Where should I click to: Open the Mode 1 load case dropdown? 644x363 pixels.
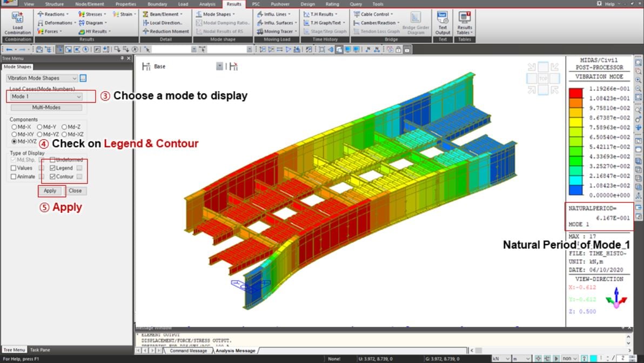click(x=46, y=97)
